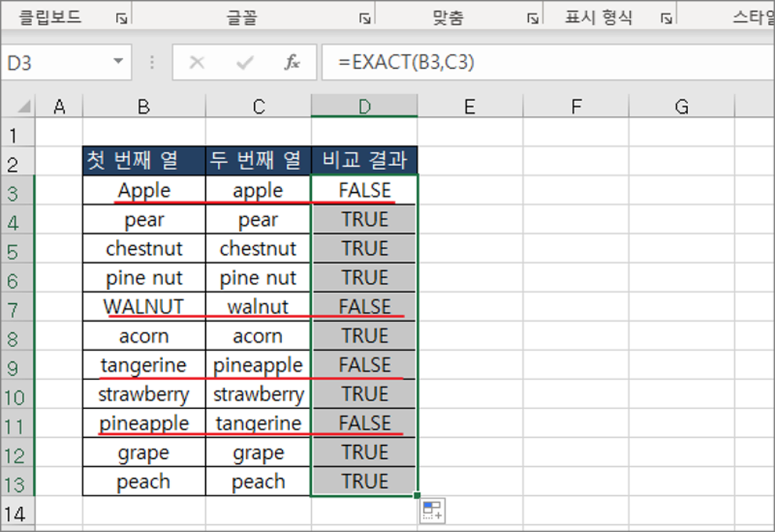
Task: Select 'WALNUT' uppercase cell
Action: point(144,307)
